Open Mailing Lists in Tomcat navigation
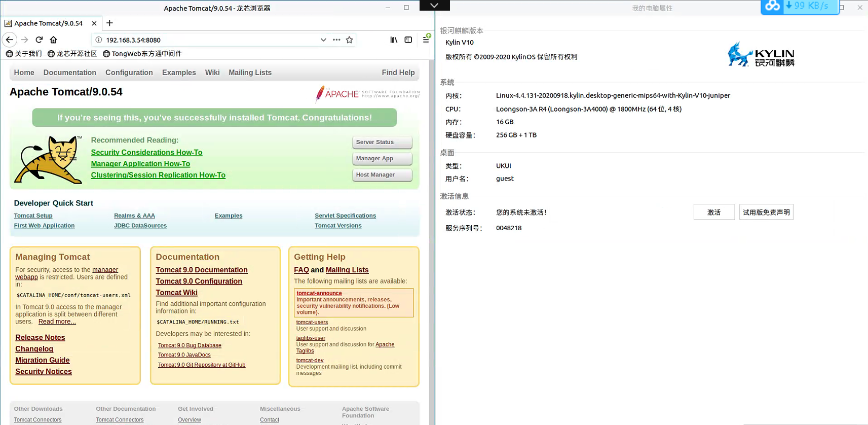This screenshot has height=425, width=868. pyautogui.click(x=250, y=73)
